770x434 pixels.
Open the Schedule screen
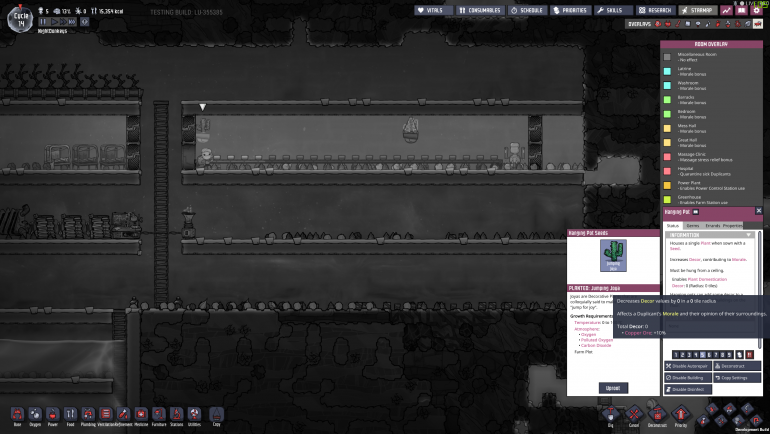click(527, 10)
